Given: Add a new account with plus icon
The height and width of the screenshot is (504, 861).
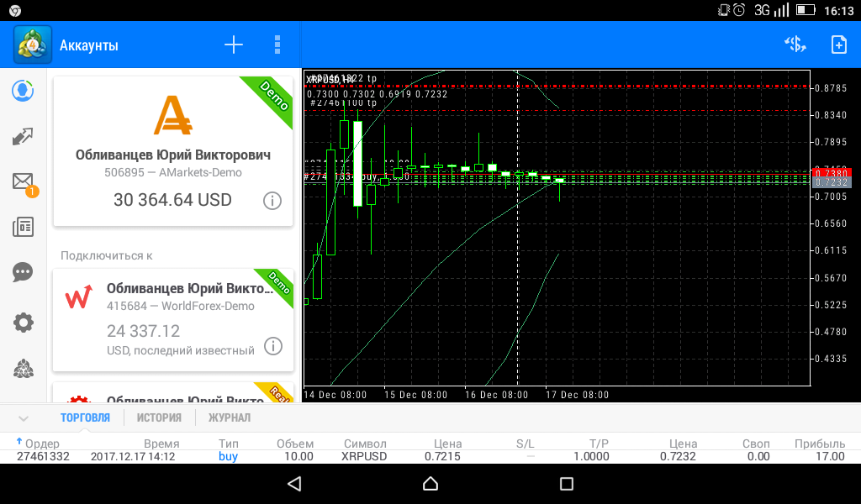Looking at the screenshot, I should point(234,45).
